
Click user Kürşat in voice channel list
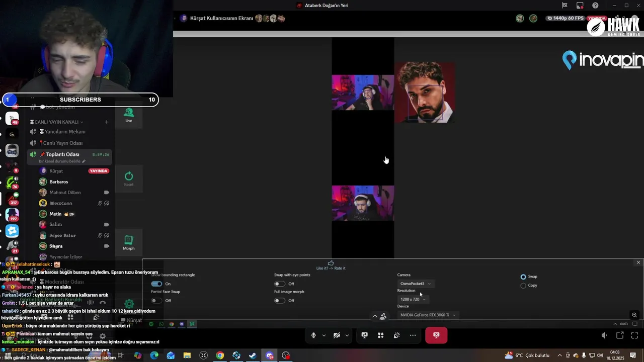[x=74, y=171]
